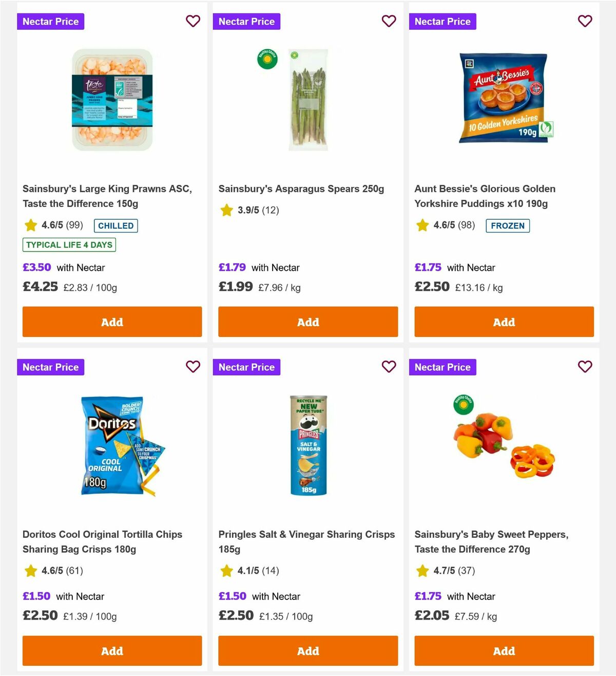Image resolution: width=616 pixels, height=676 pixels.
Task: Click the gold star on Doritos rating
Action: point(30,571)
